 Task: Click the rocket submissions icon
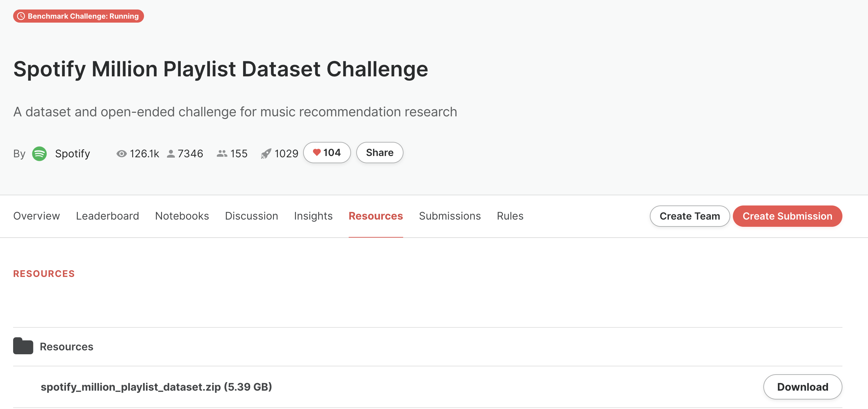[x=266, y=154]
